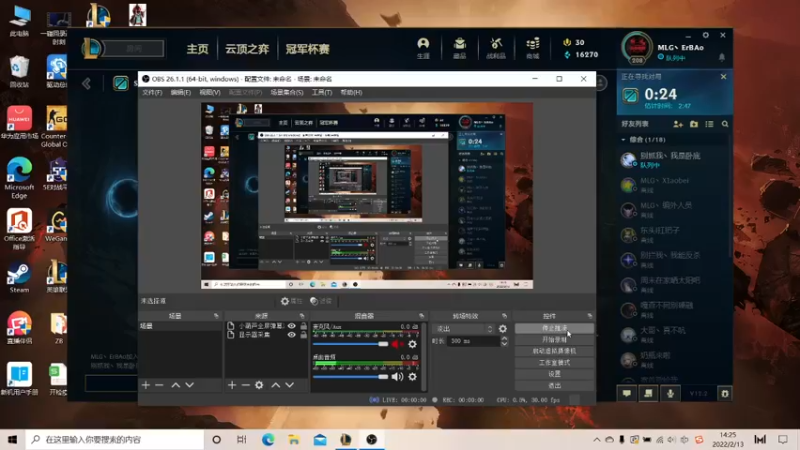Click the 停止推流 stop streaming button
The image size is (800, 450).
pyautogui.click(x=555, y=328)
